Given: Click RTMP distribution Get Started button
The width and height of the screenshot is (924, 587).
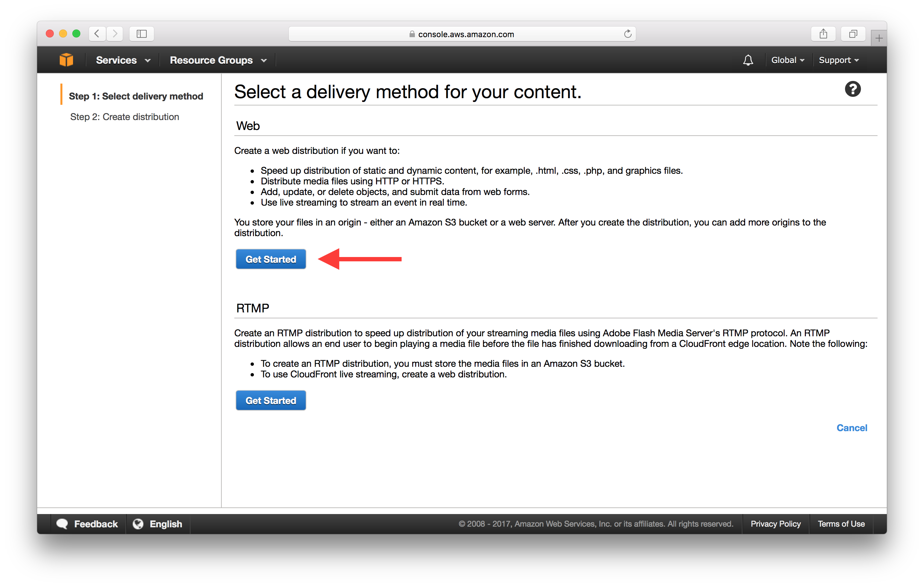Looking at the screenshot, I should click(x=270, y=400).
